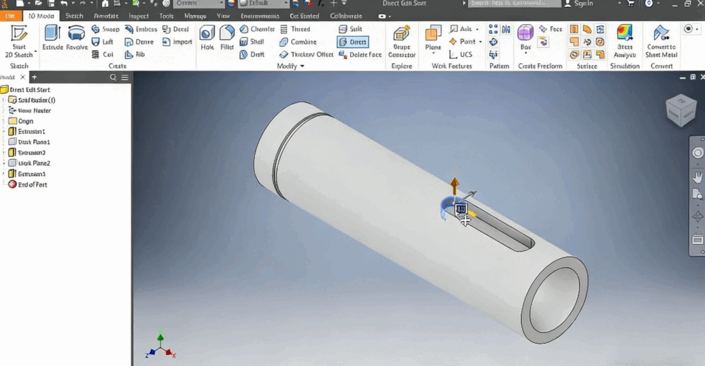Screen dimensions: 705x366
Task: Click the ViewCube in viewport
Action: coord(681,110)
